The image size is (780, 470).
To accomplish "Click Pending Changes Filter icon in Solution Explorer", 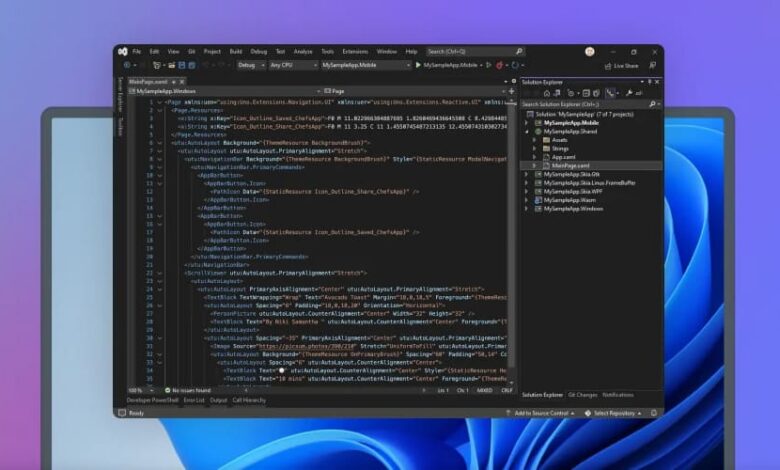I will [571, 93].
